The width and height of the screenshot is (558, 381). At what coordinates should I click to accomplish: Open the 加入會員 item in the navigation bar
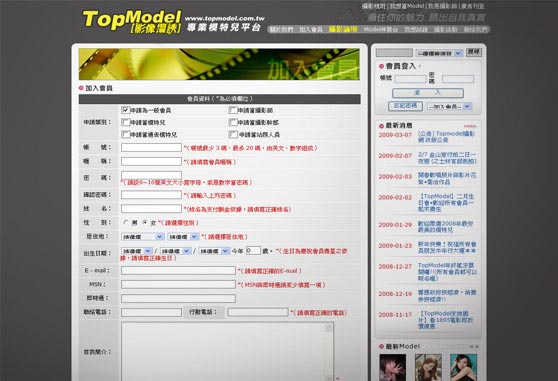pos(310,30)
